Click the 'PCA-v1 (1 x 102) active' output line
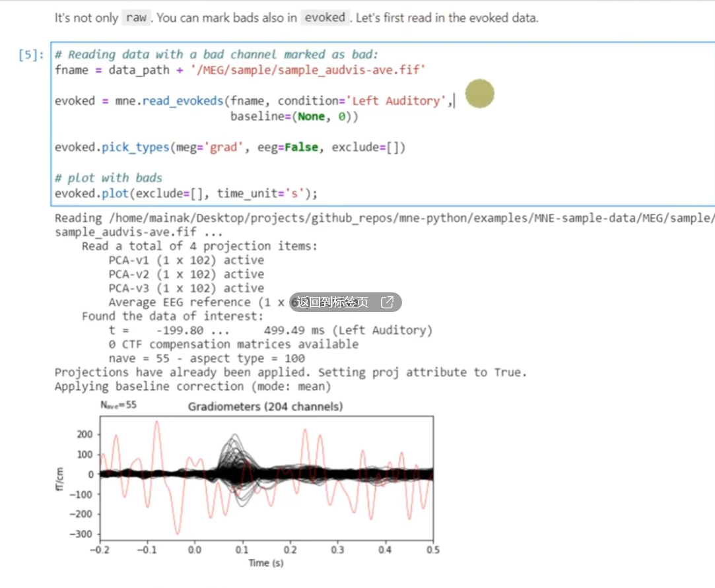715x588 pixels. [186, 260]
